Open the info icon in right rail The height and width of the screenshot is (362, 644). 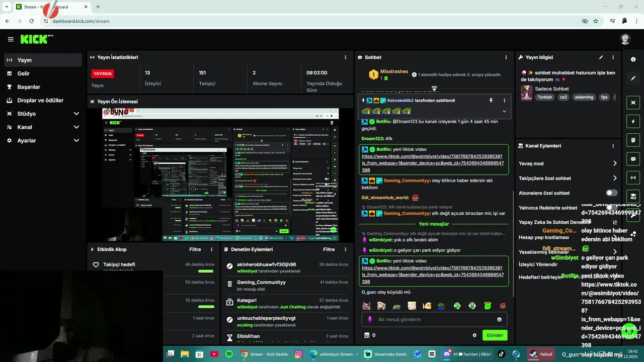pos(633,59)
